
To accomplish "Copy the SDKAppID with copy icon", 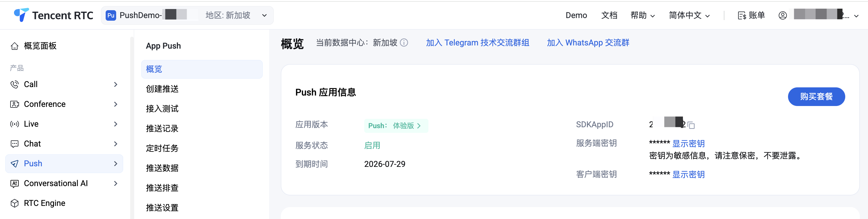I will pos(691,125).
